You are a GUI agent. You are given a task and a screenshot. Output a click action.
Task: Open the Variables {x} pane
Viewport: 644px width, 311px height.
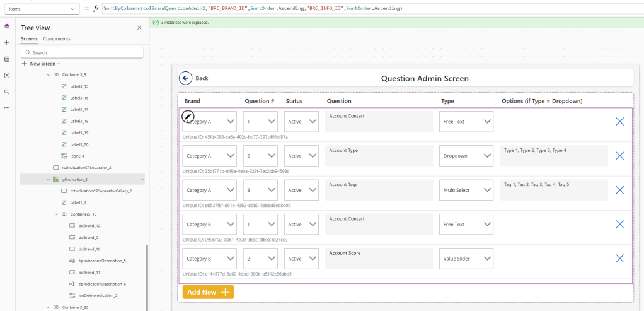(x=7, y=75)
